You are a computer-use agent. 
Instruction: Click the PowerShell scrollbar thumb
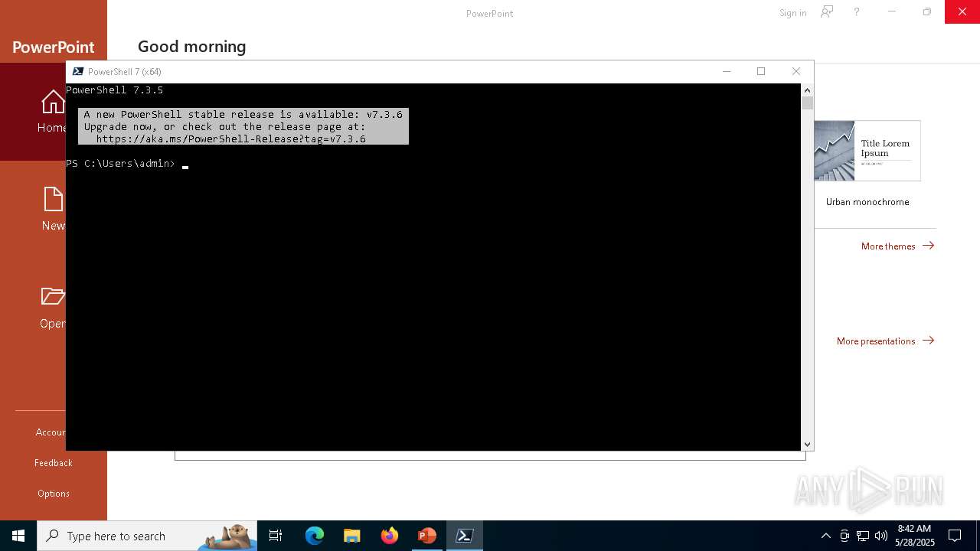click(807, 103)
